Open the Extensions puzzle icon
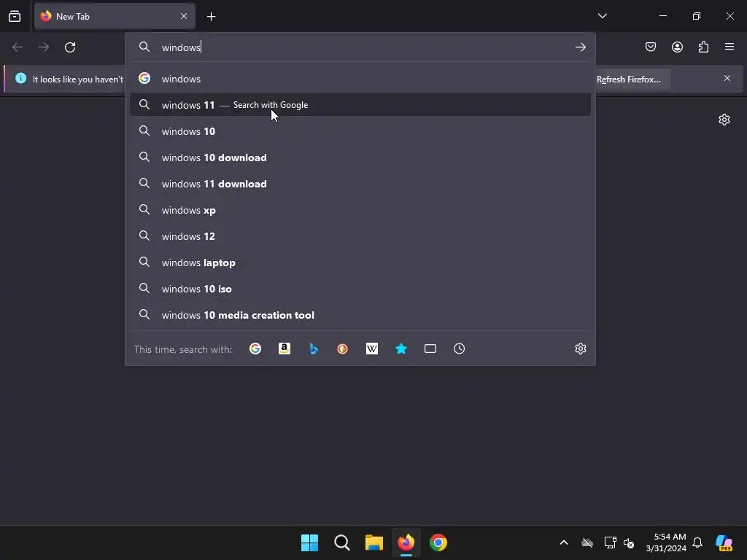 pos(703,47)
